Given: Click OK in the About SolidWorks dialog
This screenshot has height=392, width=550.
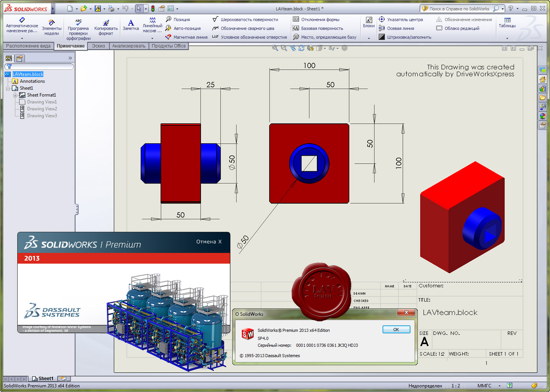Looking at the screenshot, I should [396, 330].
